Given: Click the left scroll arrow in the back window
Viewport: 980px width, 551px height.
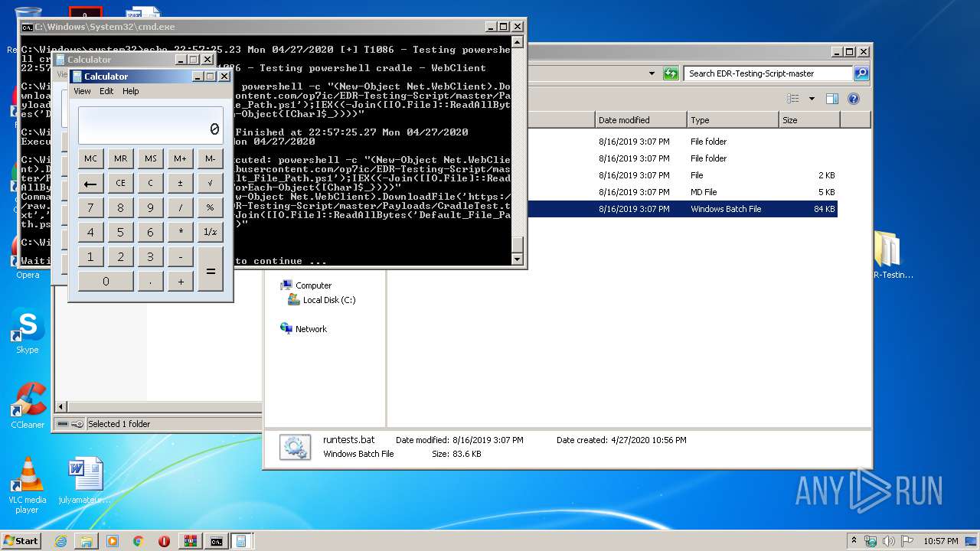Looking at the screenshot, I should [x=62, y=407].
